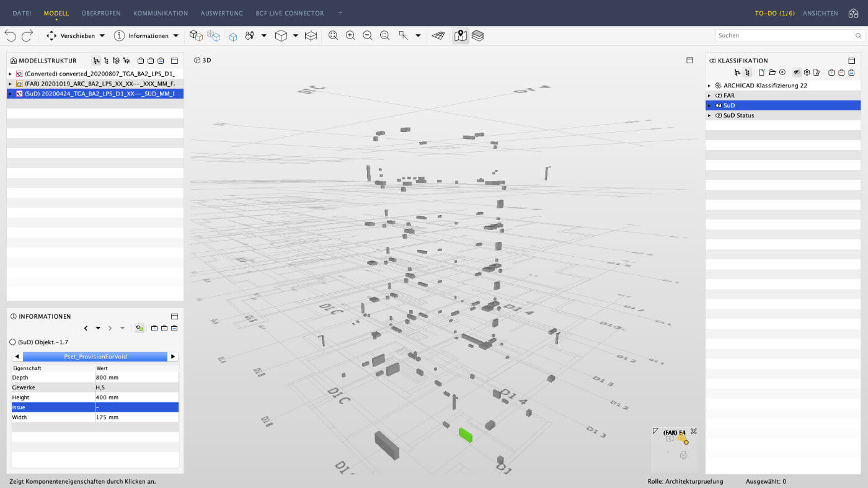
Task: Click inside the Suchen search field
Action: (x=784, y=35)
